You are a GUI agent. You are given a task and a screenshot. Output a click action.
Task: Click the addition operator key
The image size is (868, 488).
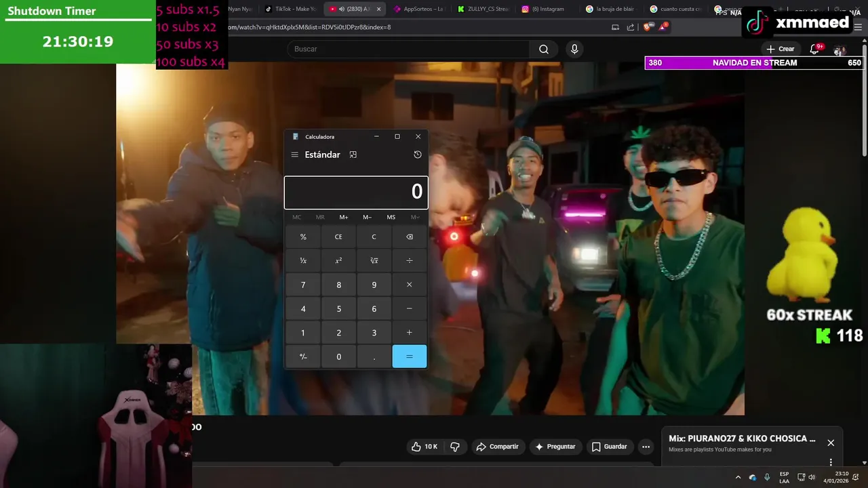pyautogui.click(x=409, y=333)
